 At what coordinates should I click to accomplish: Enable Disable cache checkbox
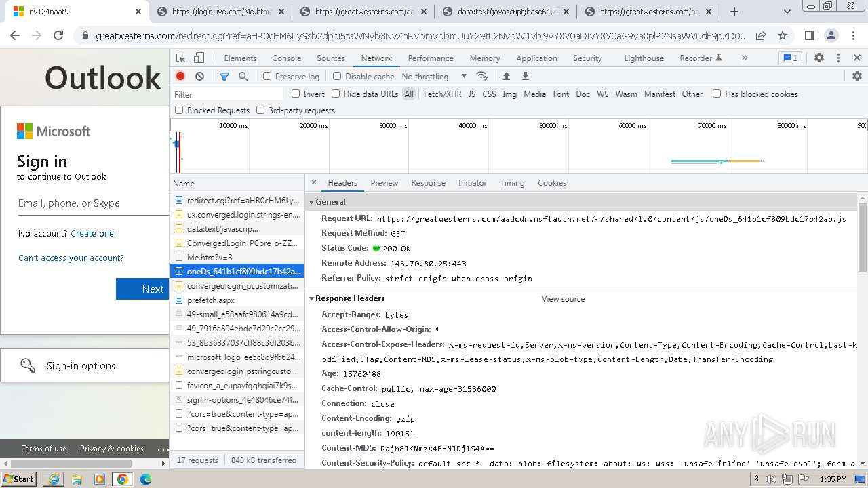point(337,77)
